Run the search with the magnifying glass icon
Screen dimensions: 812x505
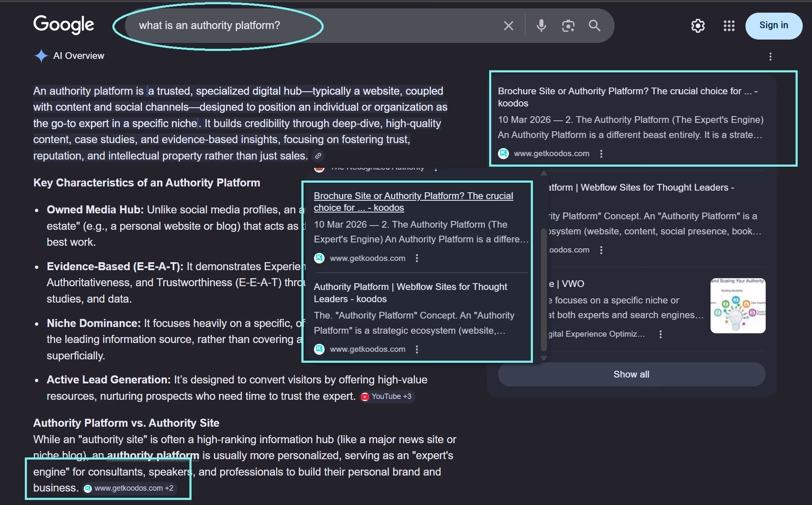pos(594,26)
